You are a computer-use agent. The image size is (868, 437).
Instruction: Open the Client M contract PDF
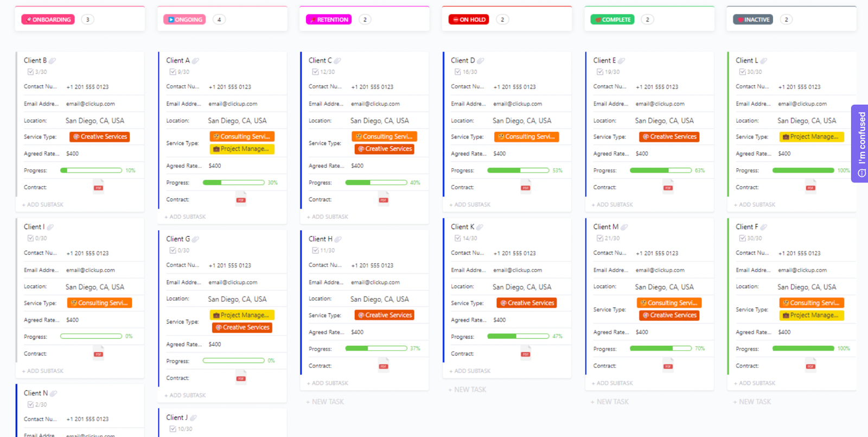pos(668,365)
